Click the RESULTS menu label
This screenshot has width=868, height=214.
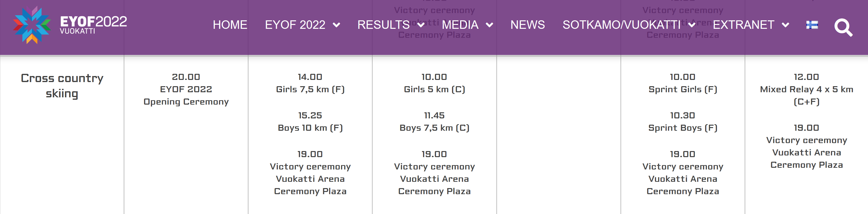(384, 25)
